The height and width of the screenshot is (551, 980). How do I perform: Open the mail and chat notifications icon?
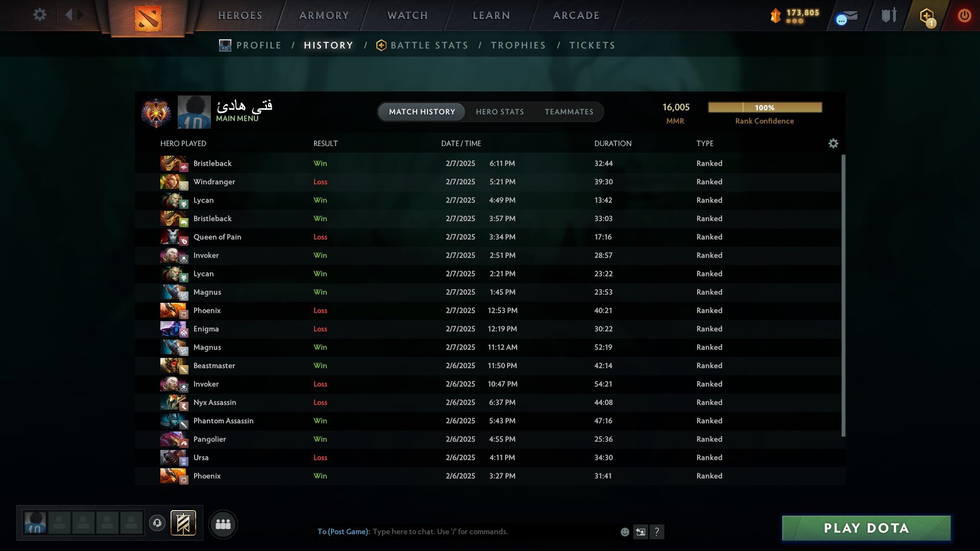point(848,17)
